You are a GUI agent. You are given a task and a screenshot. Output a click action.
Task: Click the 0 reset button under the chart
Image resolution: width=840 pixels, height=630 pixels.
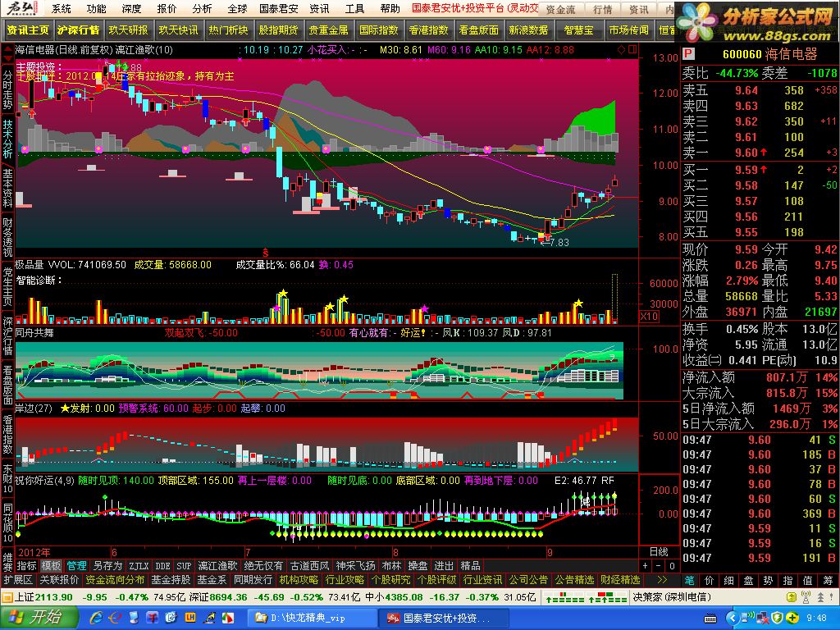672,566
